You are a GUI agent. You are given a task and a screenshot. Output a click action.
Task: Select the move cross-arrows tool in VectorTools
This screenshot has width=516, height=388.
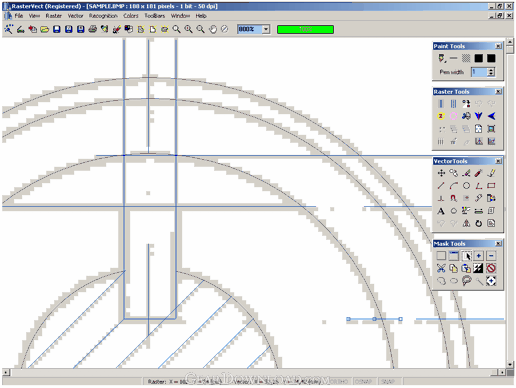point(441,173)
